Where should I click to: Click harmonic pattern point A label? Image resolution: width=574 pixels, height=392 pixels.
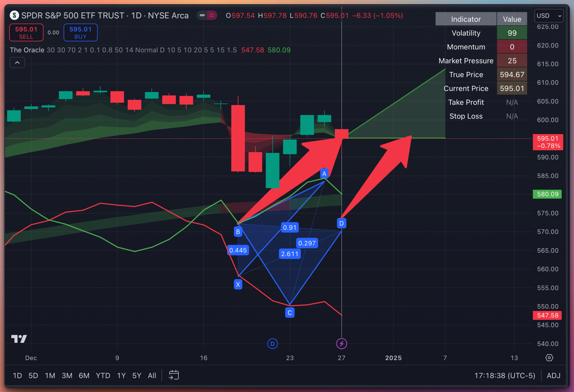click(324, 174)
